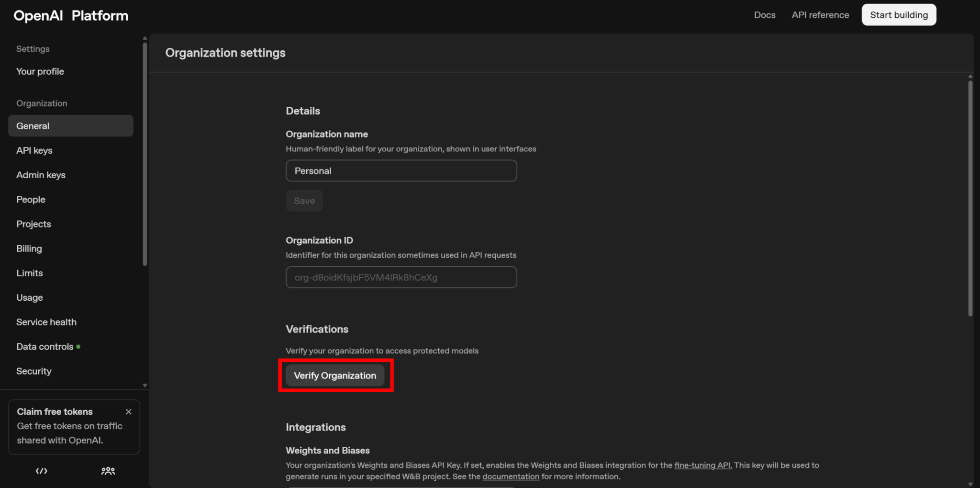Select Projects in the sidebar
Viewport: 980px width, 488px height.
point(33,224)
